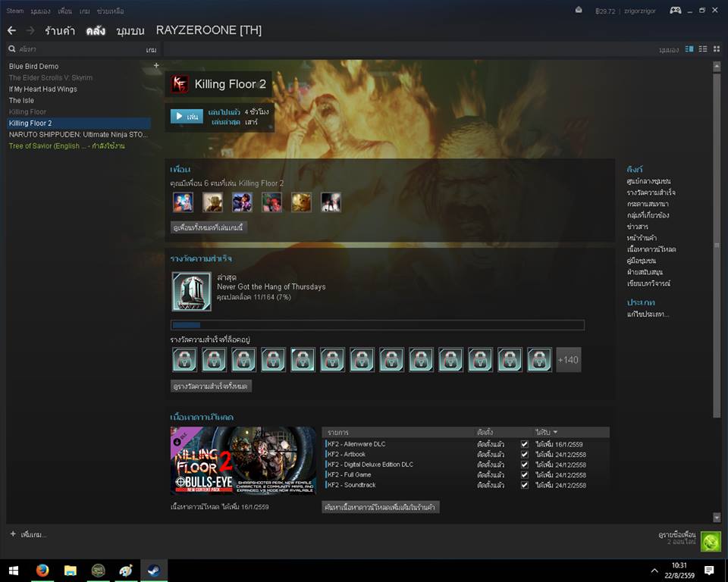Screen dimensions: 728x582
Task: Uncheck KF2 - Alienware DLC installed checkbox
Action: 525,444
